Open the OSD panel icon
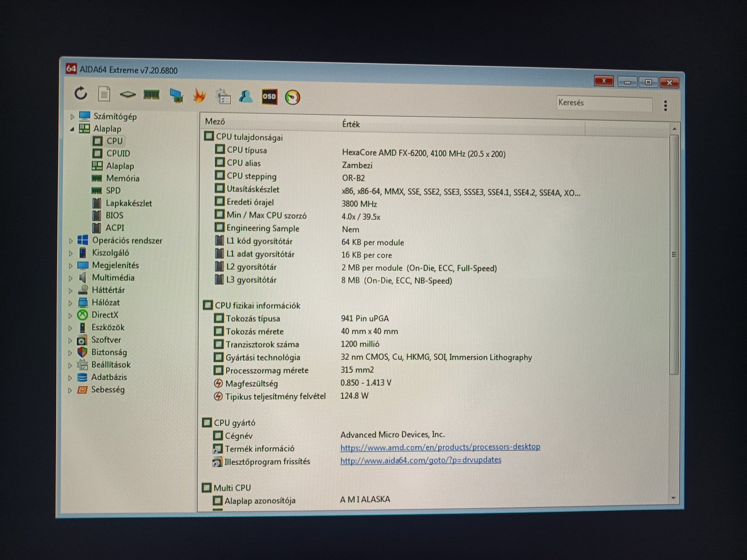 click(x=269, y=97)
